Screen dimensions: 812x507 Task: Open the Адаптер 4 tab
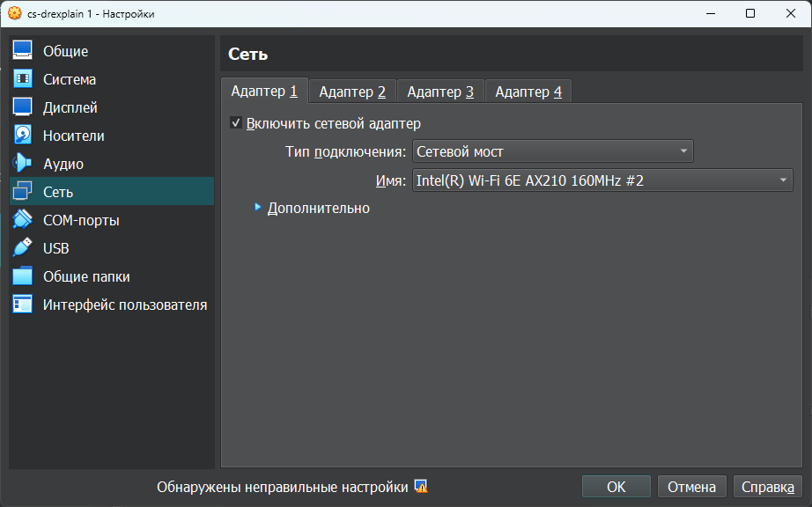coord(528,92)
